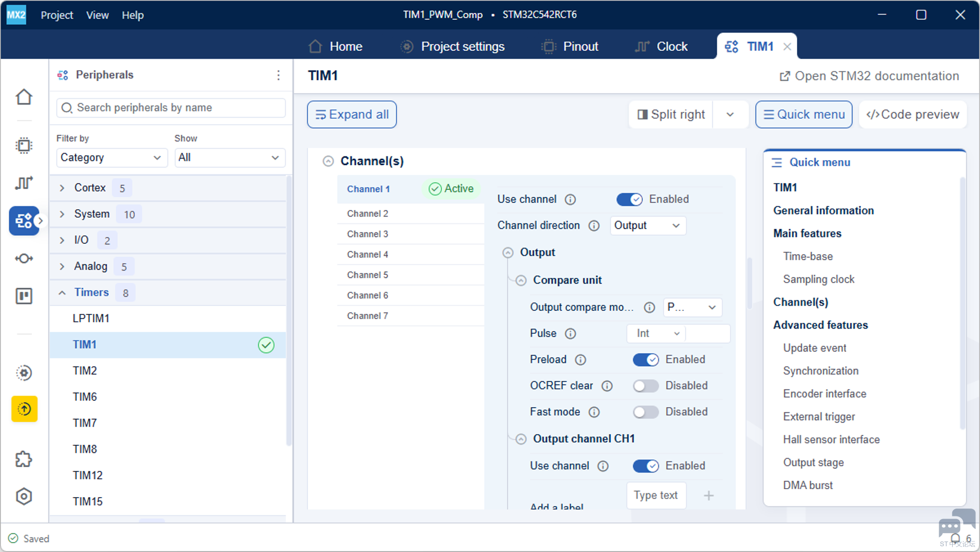This screenshot has height=552, width=980.
Task: Open the board icon in the left sidebar
Action: point(24,296)
